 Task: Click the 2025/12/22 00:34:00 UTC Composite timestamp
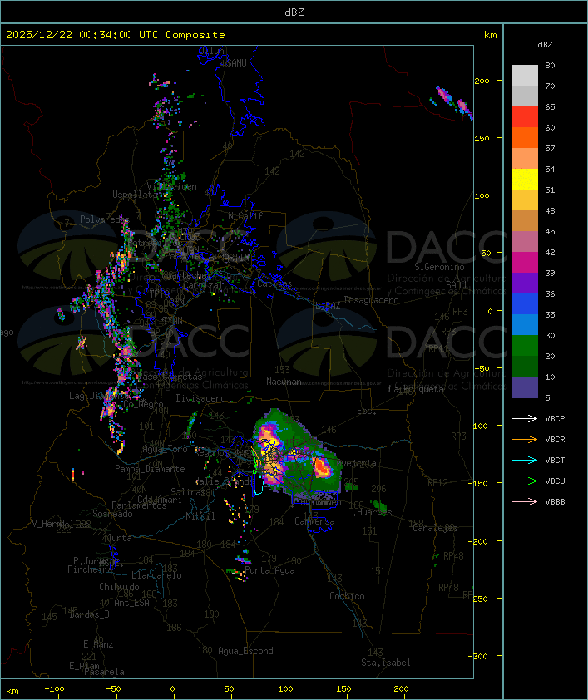(116, 34)
